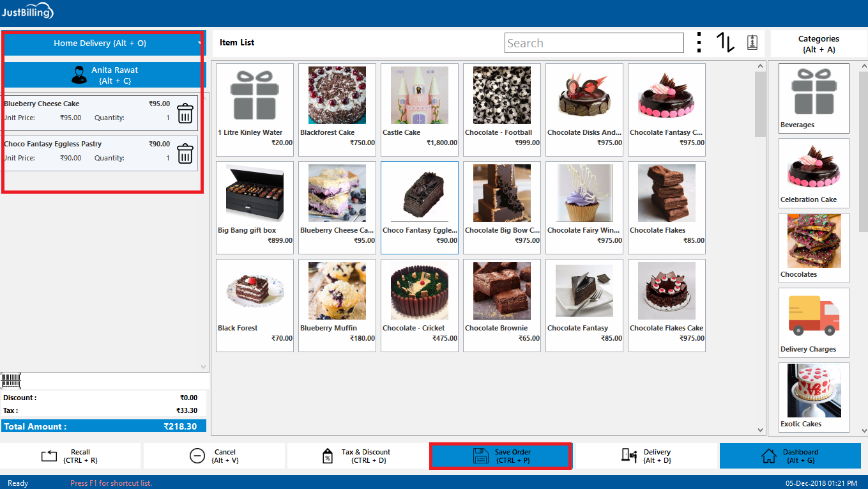Select Chocolate Disks And item
The width and height of the screenshot is (868, 489).
coord(584,109)
